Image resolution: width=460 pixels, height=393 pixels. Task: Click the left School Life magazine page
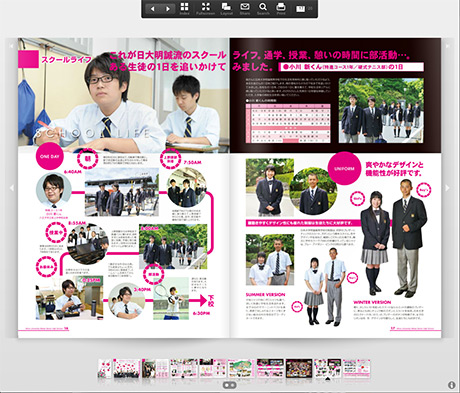pyautogui.click(x=124, y=188)
